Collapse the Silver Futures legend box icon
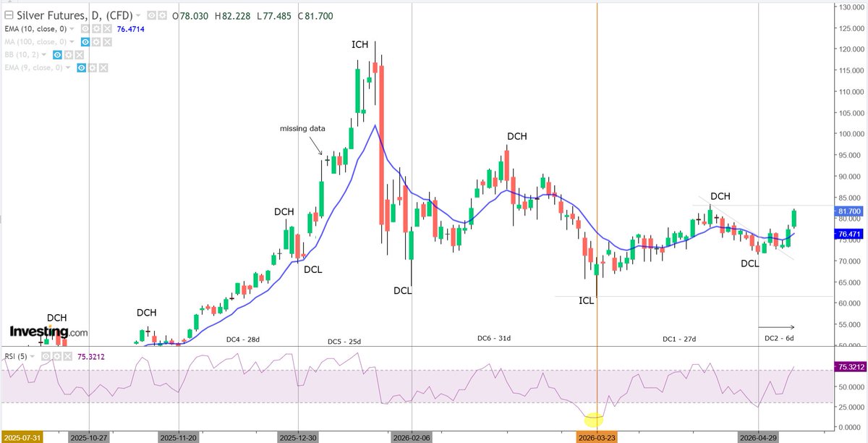The width and height of the screenshot is (868, 443). (9, 15)
